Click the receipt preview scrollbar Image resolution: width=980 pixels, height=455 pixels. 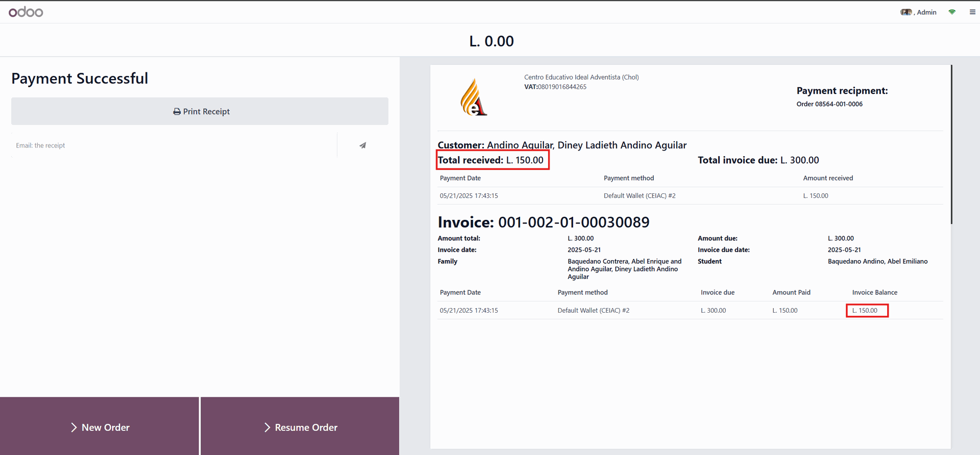coord(951,144)
